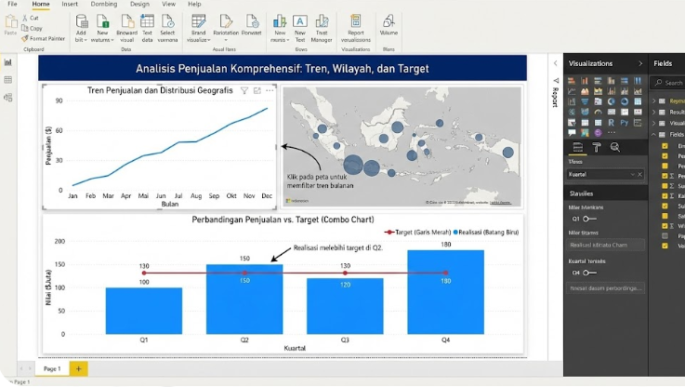The height and width of the screenshot is (387, 685).
Task: Open the Data table view in left sidebar
Action: tap(8, 80)
